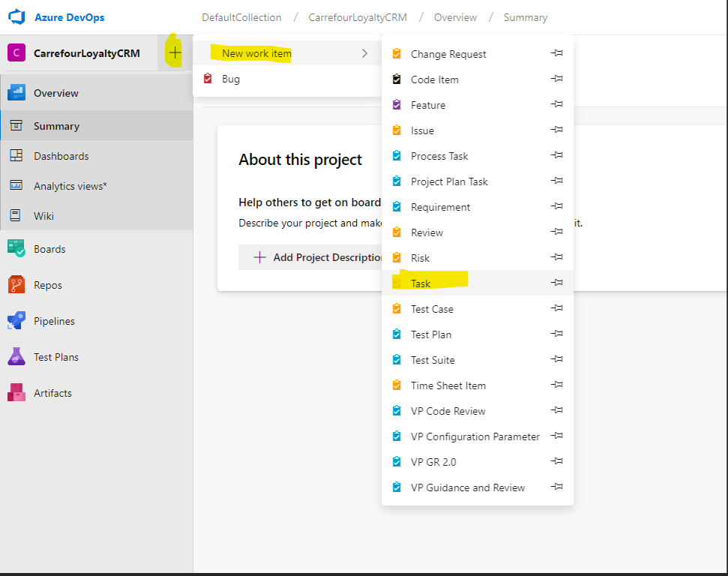This screenshot has height=576, width=728.
Task: Navigate to Repos in sidebar
Action: pyautogui.click(x=97, y=285)
